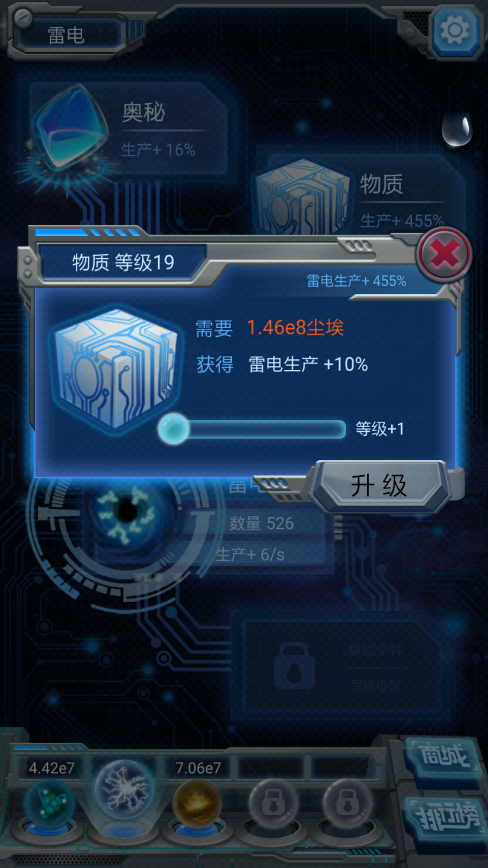This screenshot has width=488, height=868.
Task: Tap the padlock on the locked panel
Action: pyautogui.click(x=294, y=665)
